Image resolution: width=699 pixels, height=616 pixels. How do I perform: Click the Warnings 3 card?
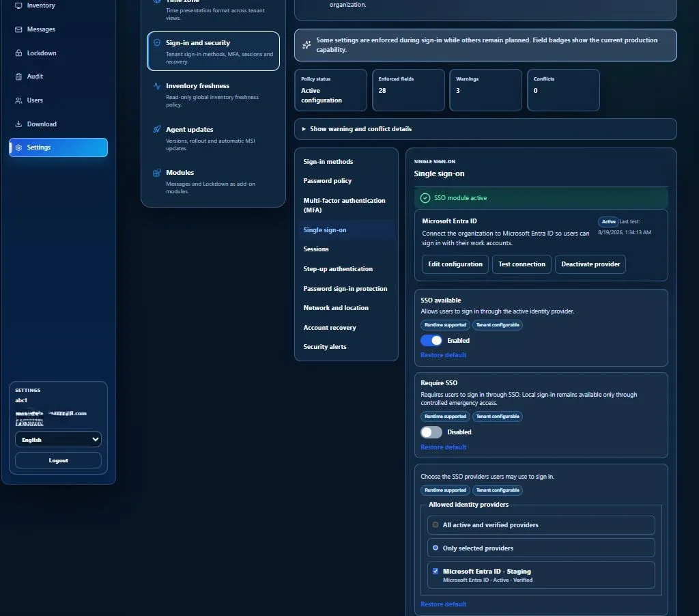(485, 90)
